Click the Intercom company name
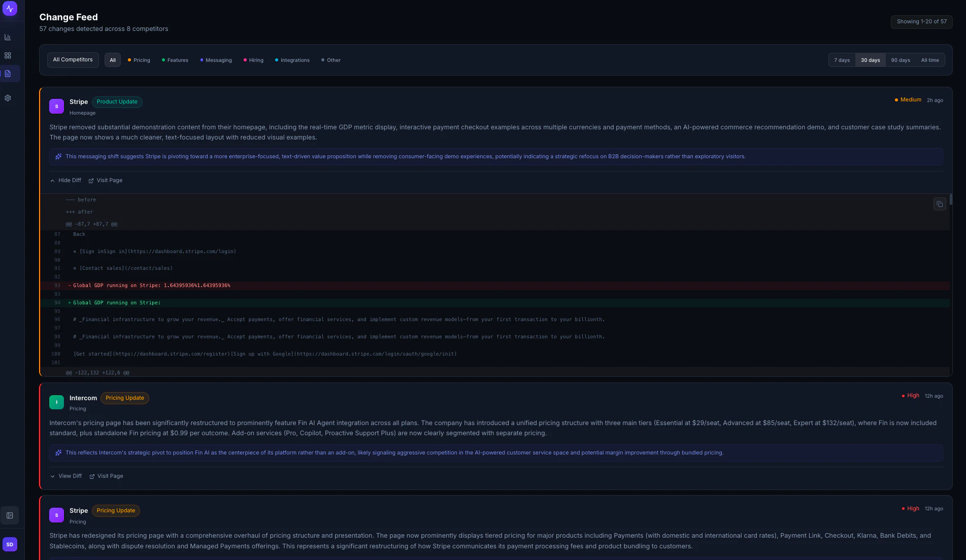 [83, 398]
